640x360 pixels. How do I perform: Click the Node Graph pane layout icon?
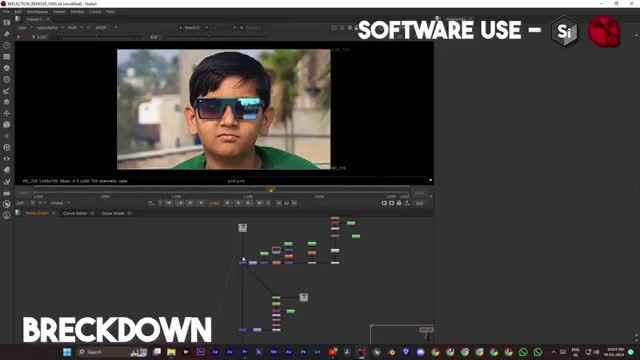(18, 213)
